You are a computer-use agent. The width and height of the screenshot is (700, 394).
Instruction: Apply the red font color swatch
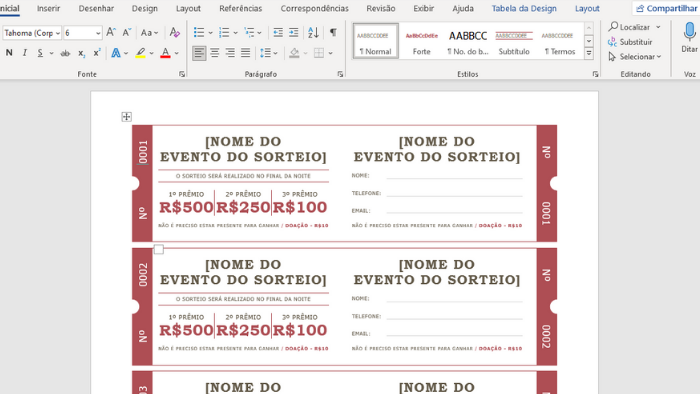[x=165, y=53]
